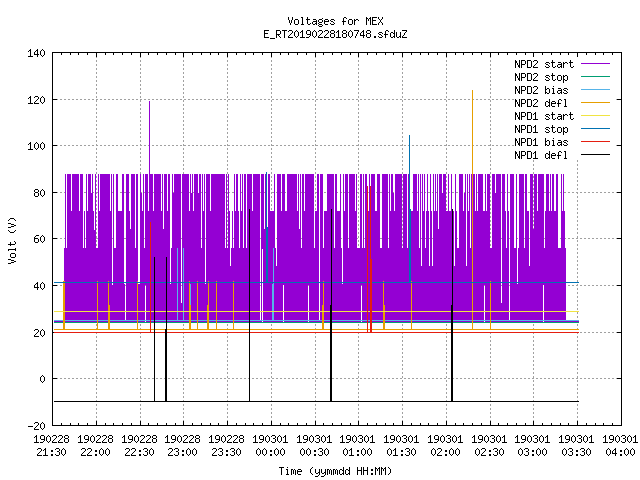Click the 190301 01:00 time tick label
This screenshot has height=480, width=640.
pos(357,446)
